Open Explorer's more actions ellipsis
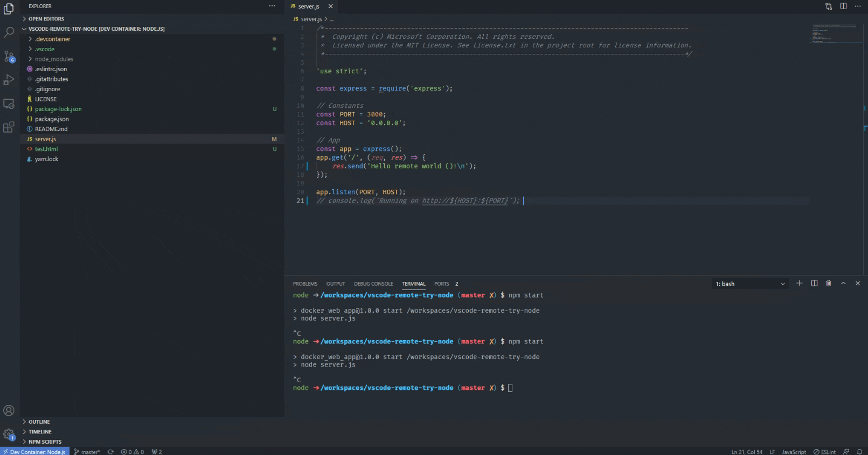Screen dimensions: 868x455 point(272,6)
